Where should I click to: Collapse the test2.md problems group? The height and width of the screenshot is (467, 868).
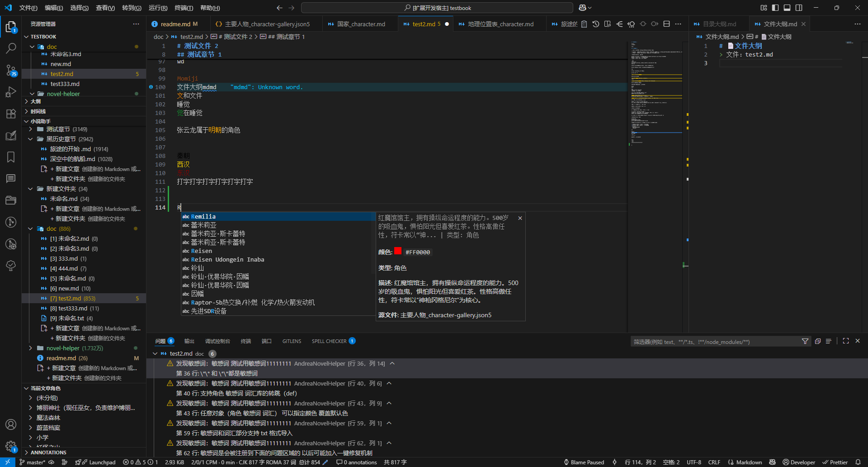pyautogui.click(x=155, y=354)
